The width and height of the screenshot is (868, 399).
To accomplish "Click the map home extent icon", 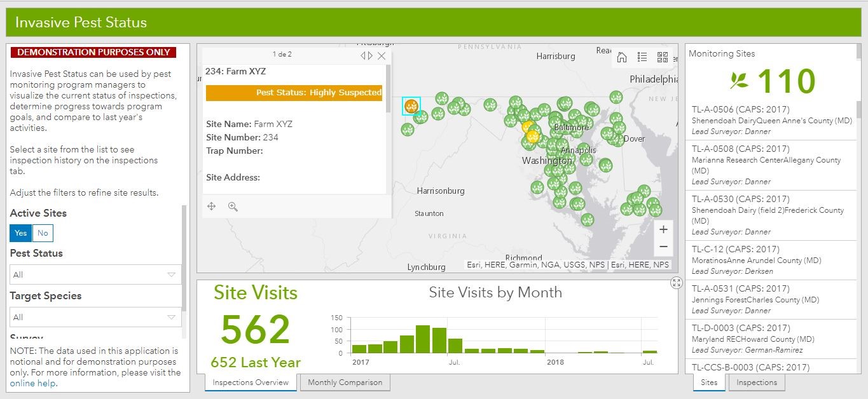I will coord(622,57).
